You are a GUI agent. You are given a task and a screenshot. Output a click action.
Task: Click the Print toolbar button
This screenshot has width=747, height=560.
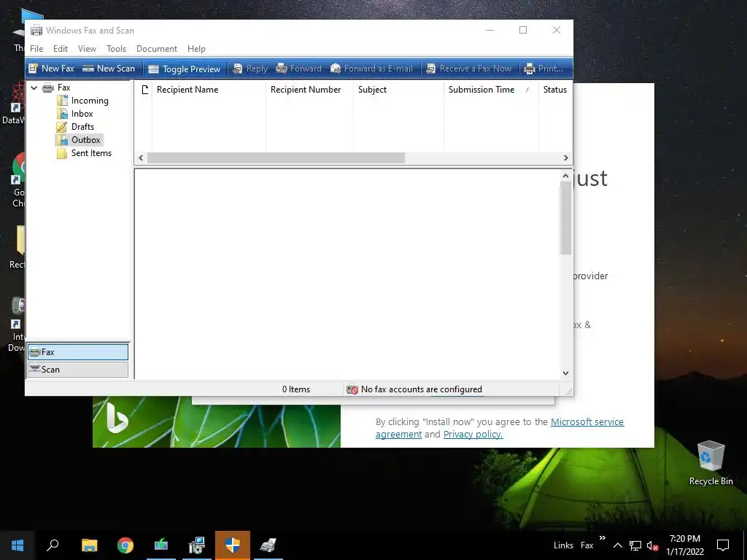[543, 69]
